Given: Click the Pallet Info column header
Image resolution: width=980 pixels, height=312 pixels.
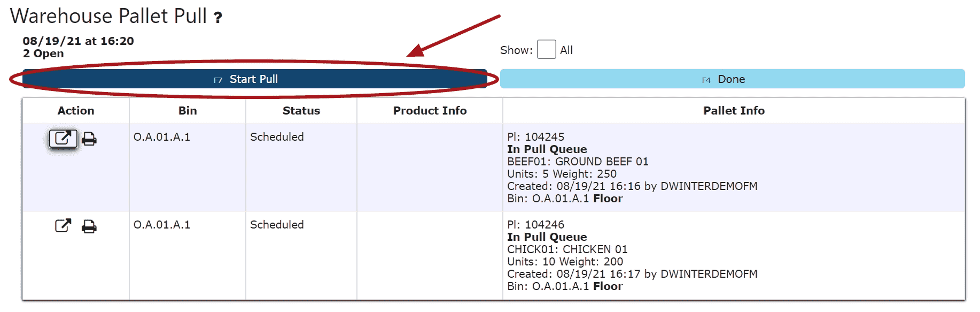Looking at the screenshot, I should coord(734,111).
